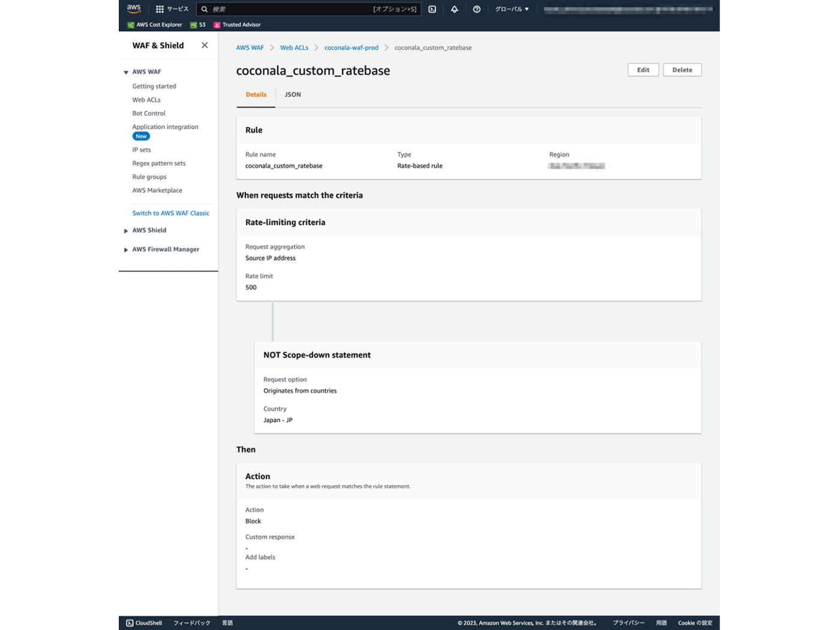Open the notifications bell

[455, 8]
